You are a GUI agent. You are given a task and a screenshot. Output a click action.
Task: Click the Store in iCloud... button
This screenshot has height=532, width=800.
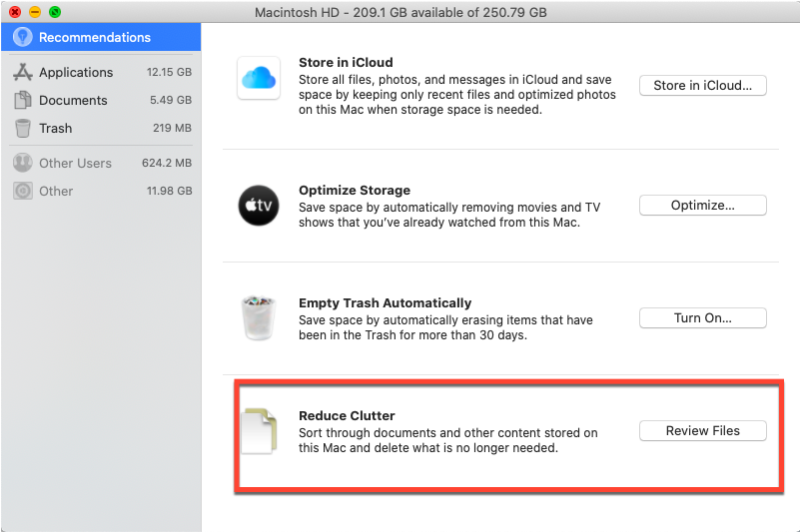click(x=702, y=85)
